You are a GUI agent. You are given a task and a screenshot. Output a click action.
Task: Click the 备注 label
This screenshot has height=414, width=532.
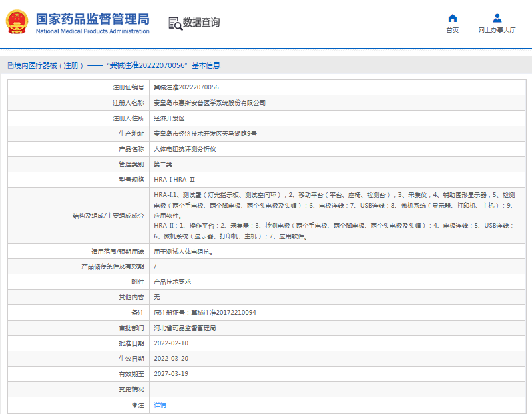pos(138,313)
